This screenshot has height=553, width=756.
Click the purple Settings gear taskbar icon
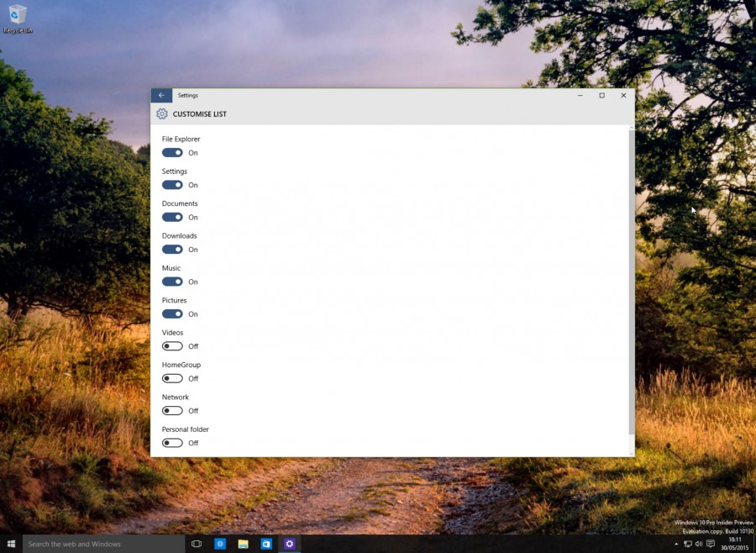point(289,544)
